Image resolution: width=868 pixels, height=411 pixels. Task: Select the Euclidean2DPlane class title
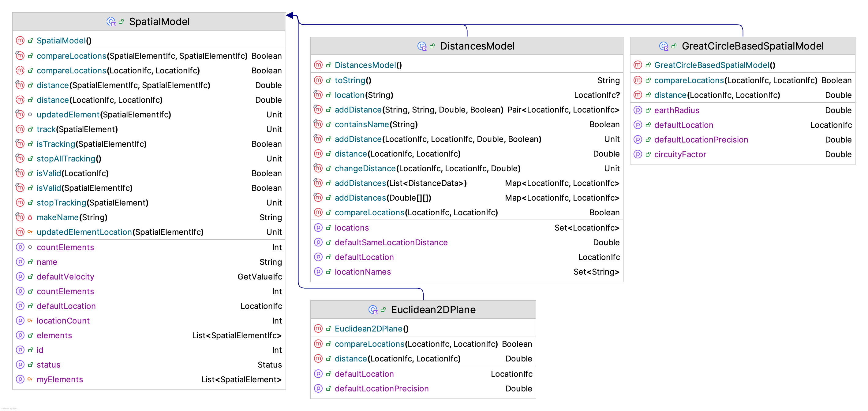(433, 310)
